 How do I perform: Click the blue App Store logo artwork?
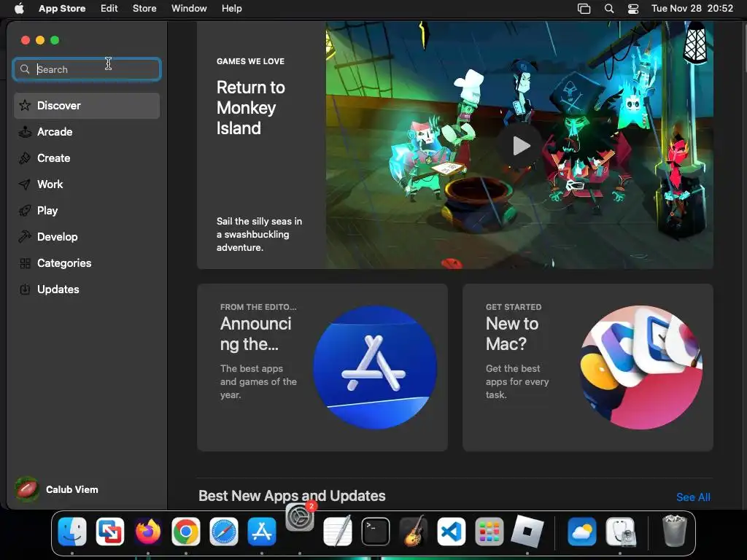point(375,367)
